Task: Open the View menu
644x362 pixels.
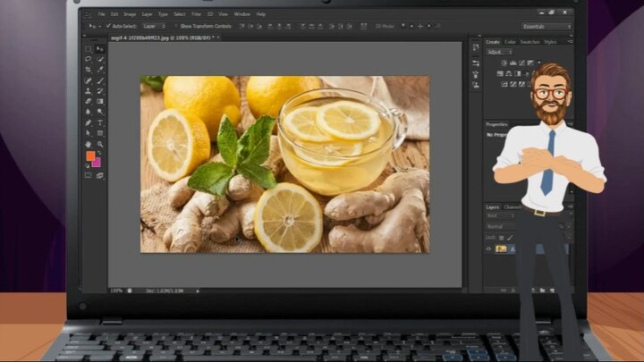Action: (223, 14)
